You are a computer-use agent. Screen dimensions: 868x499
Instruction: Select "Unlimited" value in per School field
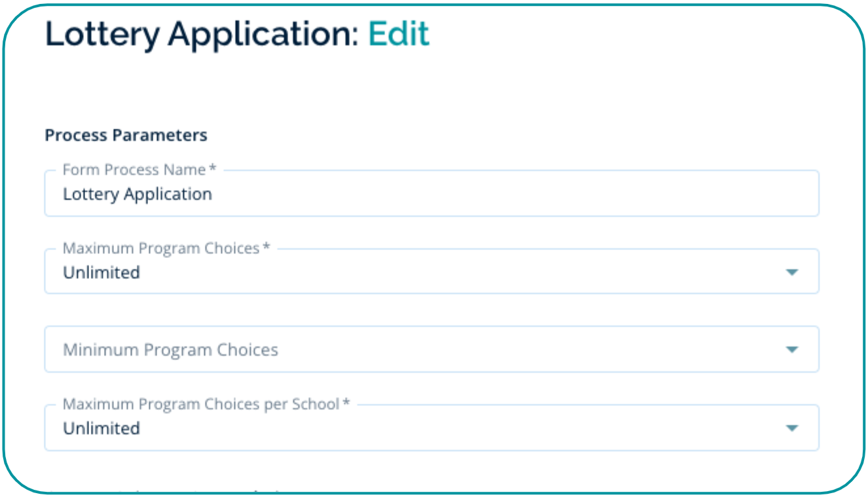pos(102,428)
